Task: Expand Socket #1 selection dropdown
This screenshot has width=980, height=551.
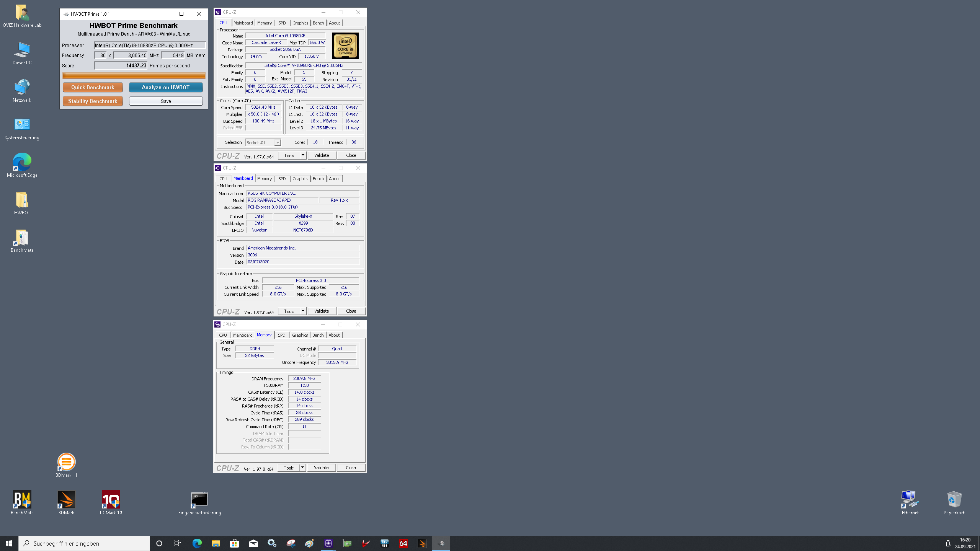Action: (278, 143)
